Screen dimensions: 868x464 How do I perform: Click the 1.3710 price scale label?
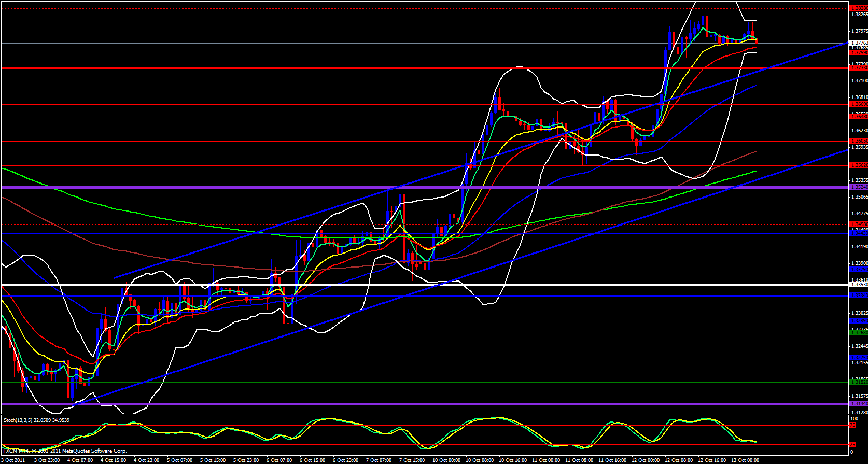tap(859, 81)
